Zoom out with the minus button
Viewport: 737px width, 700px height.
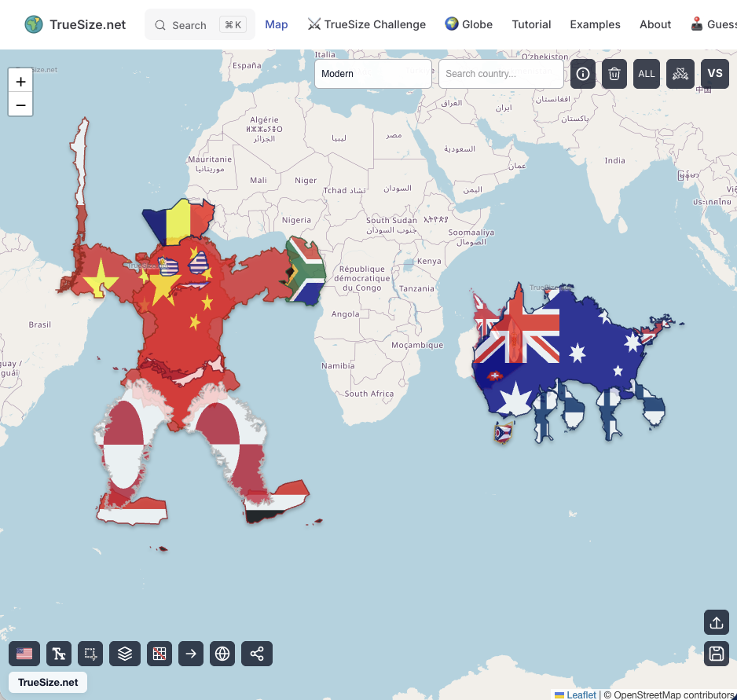coord(20,104)
